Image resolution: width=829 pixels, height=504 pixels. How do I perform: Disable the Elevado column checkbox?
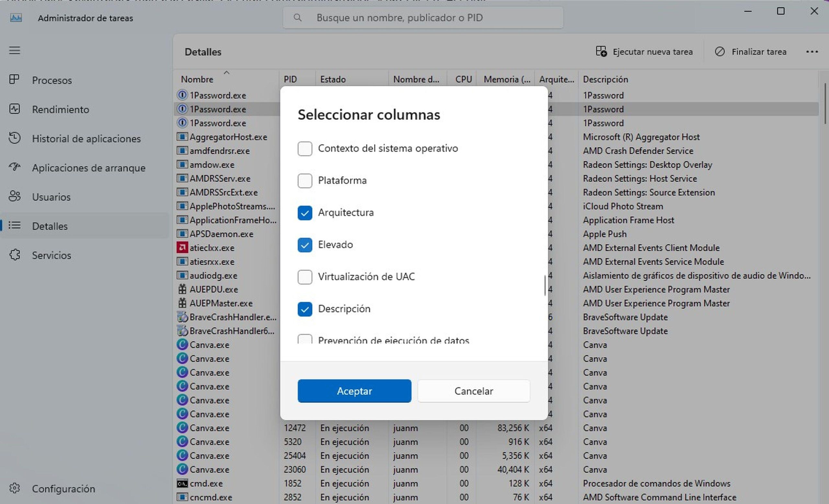coord(305,245)
